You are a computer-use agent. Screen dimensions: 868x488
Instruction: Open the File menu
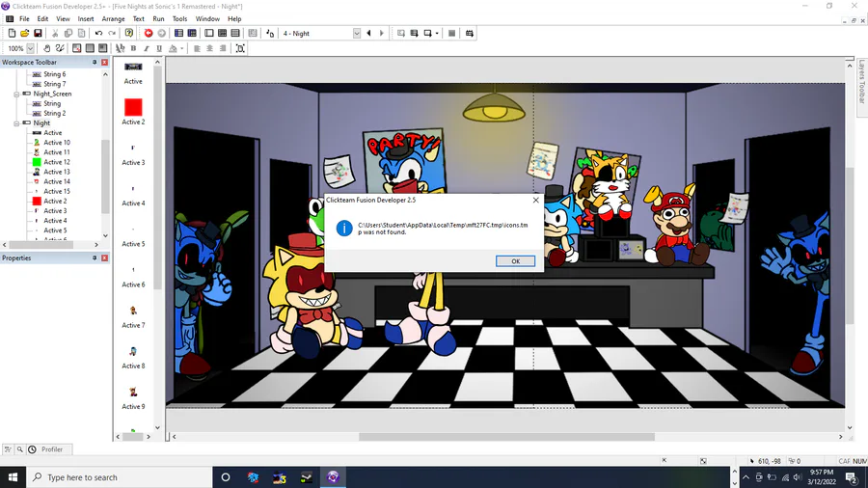coord(24,19)
